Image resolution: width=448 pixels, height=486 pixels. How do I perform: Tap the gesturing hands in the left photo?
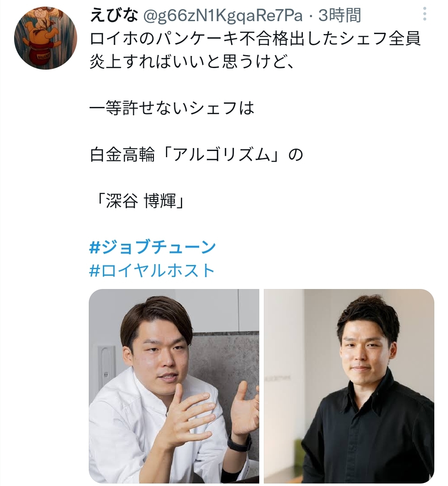point(209,409)
